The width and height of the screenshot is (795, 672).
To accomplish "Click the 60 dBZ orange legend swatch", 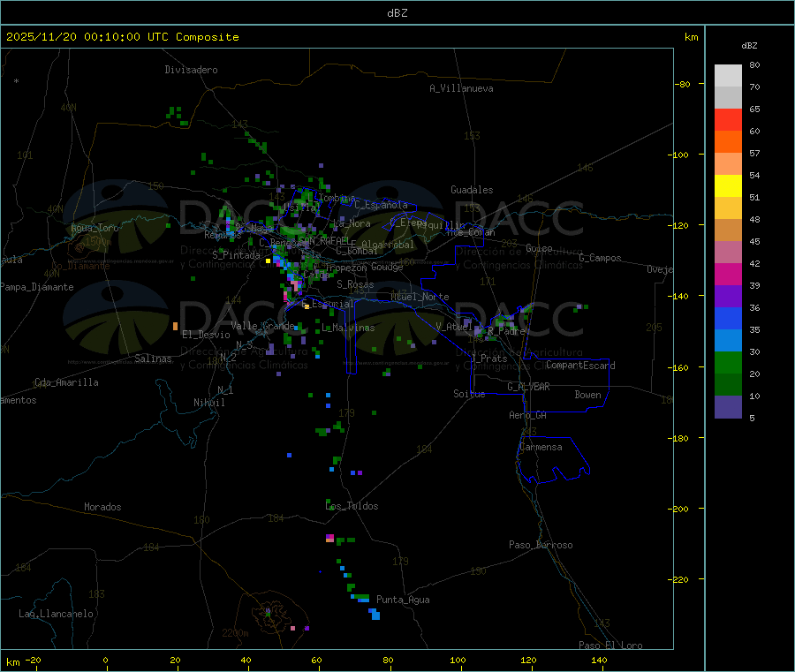I will [x=728, y=142].
